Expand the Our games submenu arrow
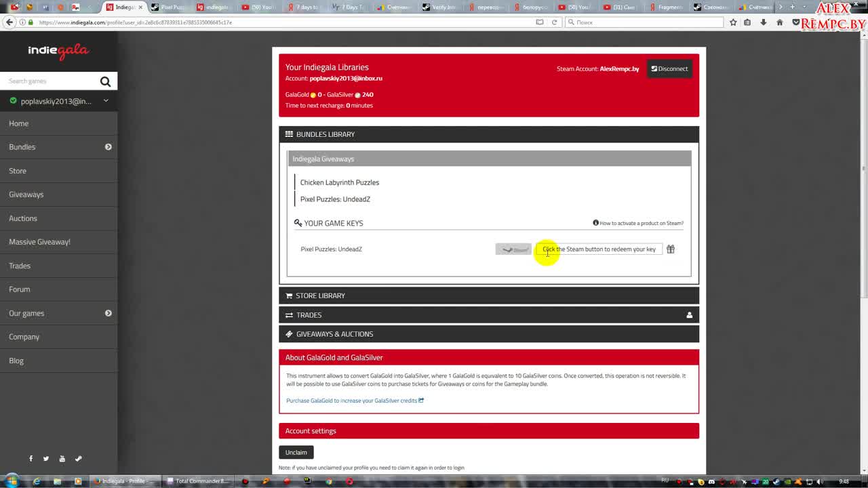The height and width of the screenshot is (488, 868). [x=108, y=313]
